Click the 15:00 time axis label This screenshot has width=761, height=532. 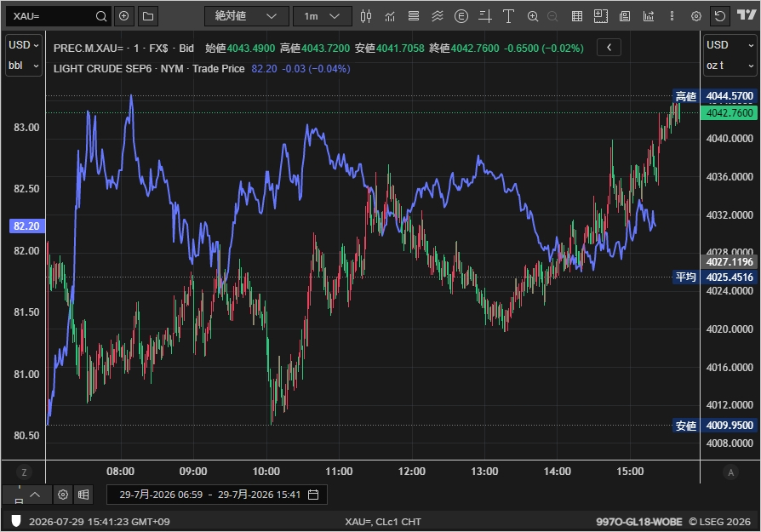pos(630,472)
